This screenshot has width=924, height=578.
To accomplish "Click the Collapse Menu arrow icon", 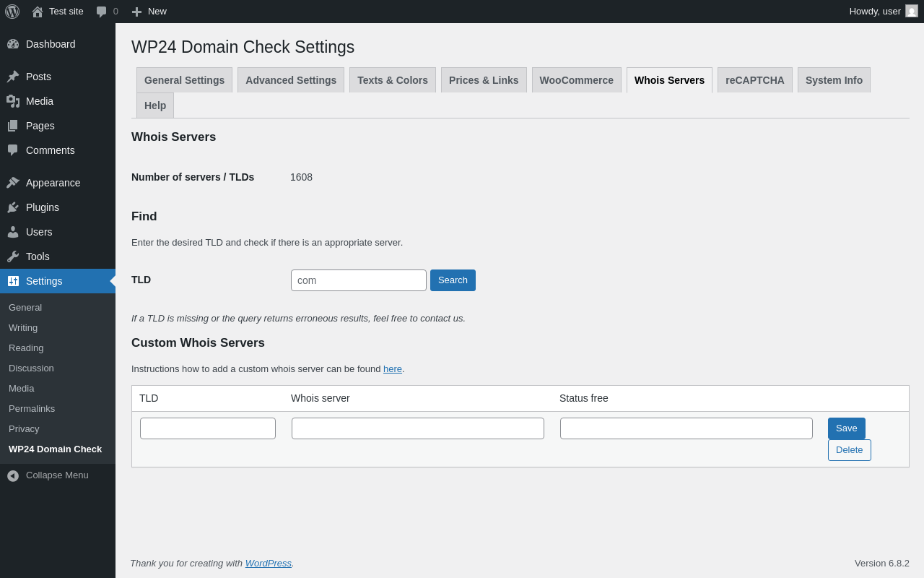I will pos(13,475).
